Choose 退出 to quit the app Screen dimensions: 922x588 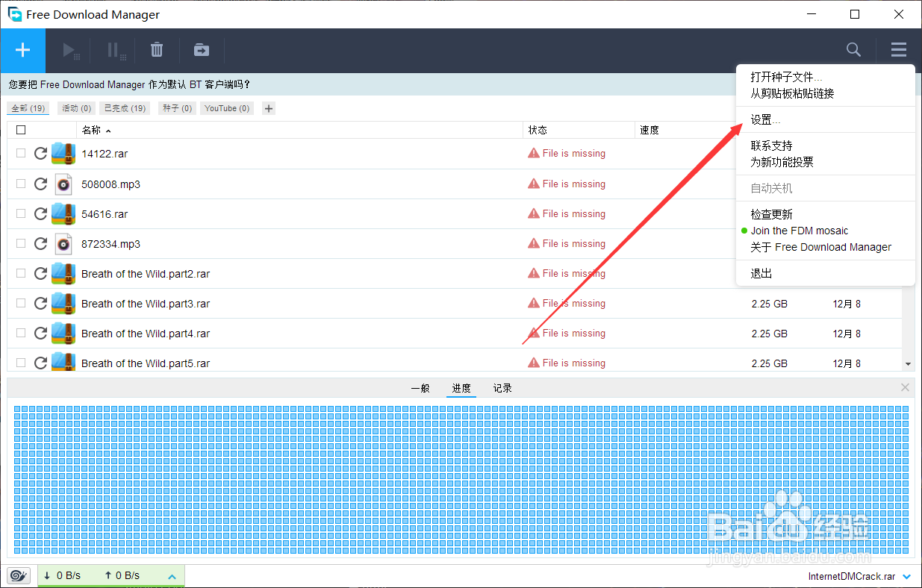761,273
